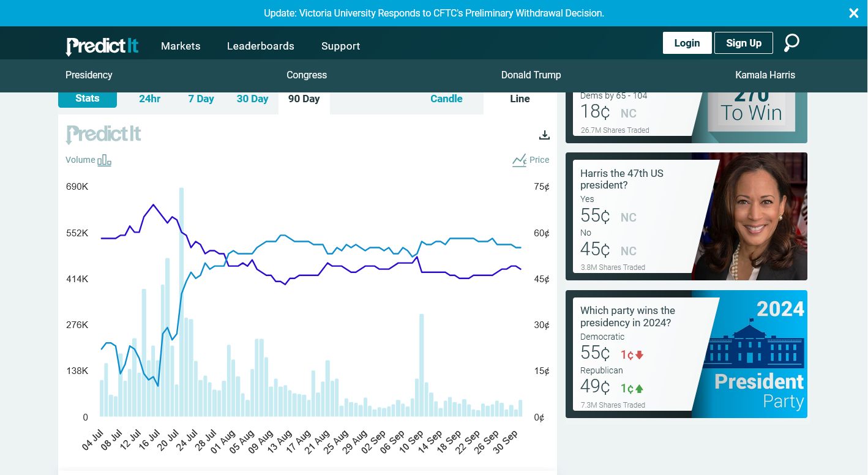
Task: Click the Sign Up button
Action: (x=743, y=43)
